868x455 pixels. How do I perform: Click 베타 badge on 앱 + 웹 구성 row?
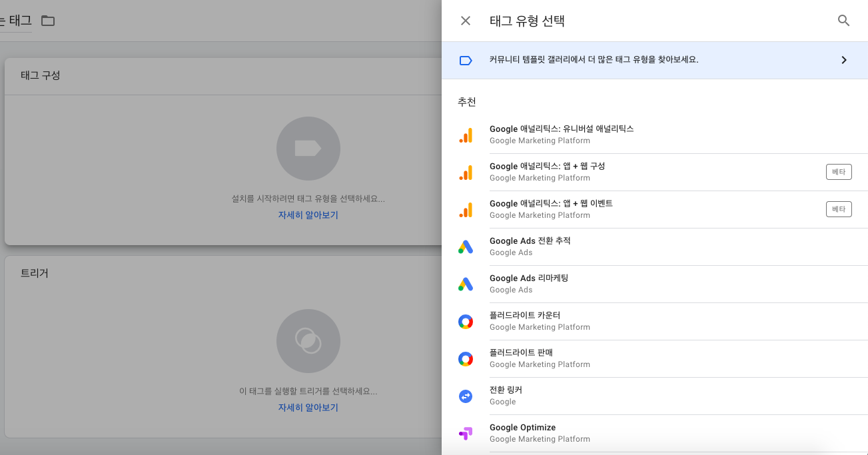839,172
